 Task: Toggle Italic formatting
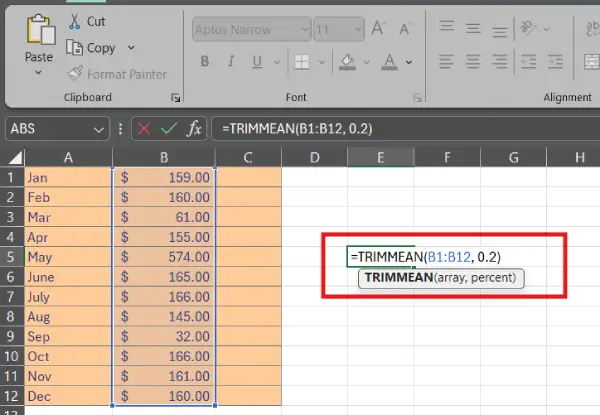tap(231, 61)
